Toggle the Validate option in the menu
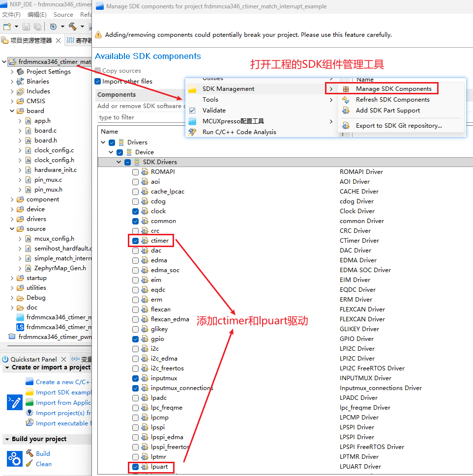 tap(191, 110)
